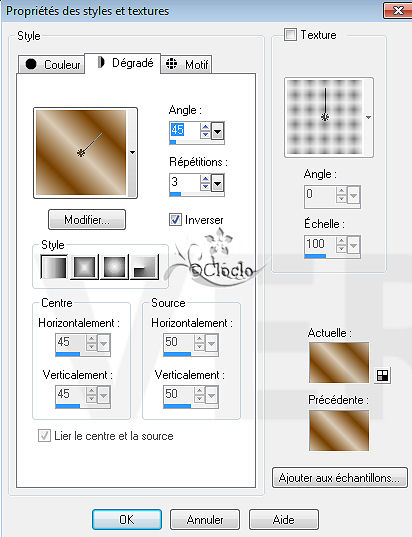Viewport: 412px width, 537px height.
Task: Increase gradient Angle with up arrow
Action: pos(205,127)
